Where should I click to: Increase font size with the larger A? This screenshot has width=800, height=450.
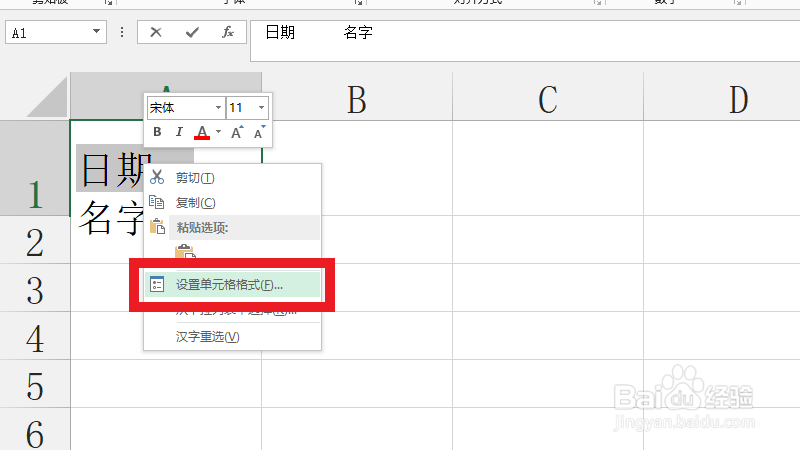pyautogui.click(x=237, y=132)
